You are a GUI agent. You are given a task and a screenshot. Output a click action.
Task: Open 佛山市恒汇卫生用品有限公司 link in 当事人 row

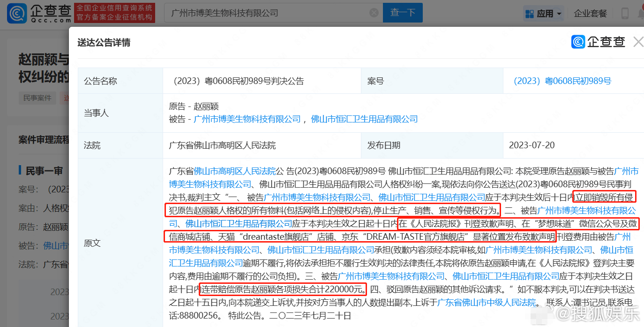pyautogui.click(x=364, y=119)
